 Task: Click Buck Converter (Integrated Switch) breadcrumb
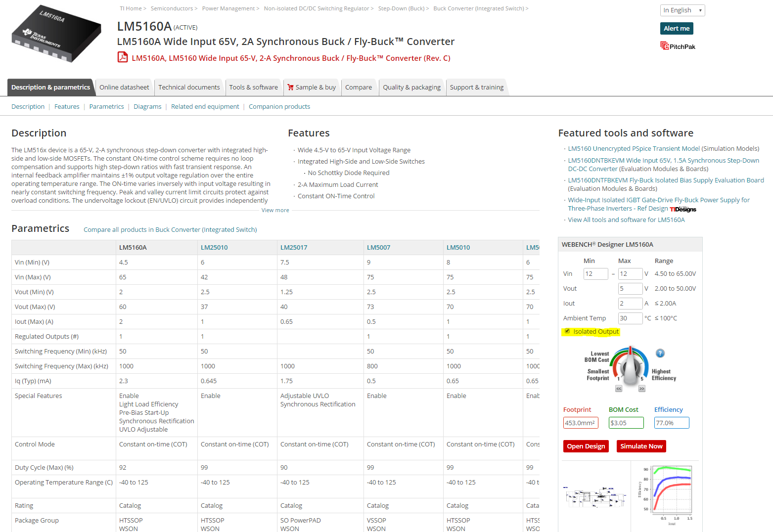pos(478,8)
